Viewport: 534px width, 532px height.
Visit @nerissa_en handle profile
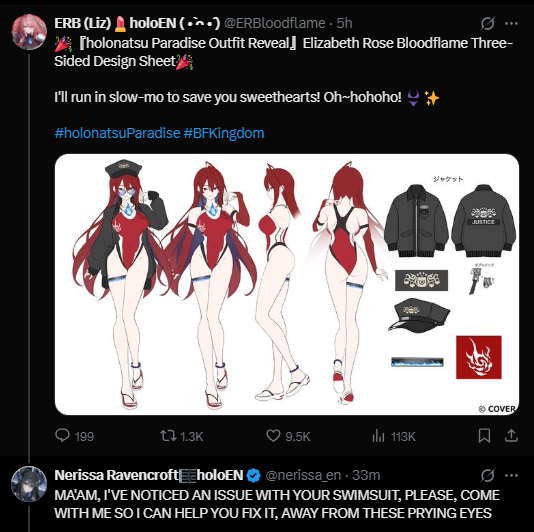pyautogui.click(x=303, y=475)
